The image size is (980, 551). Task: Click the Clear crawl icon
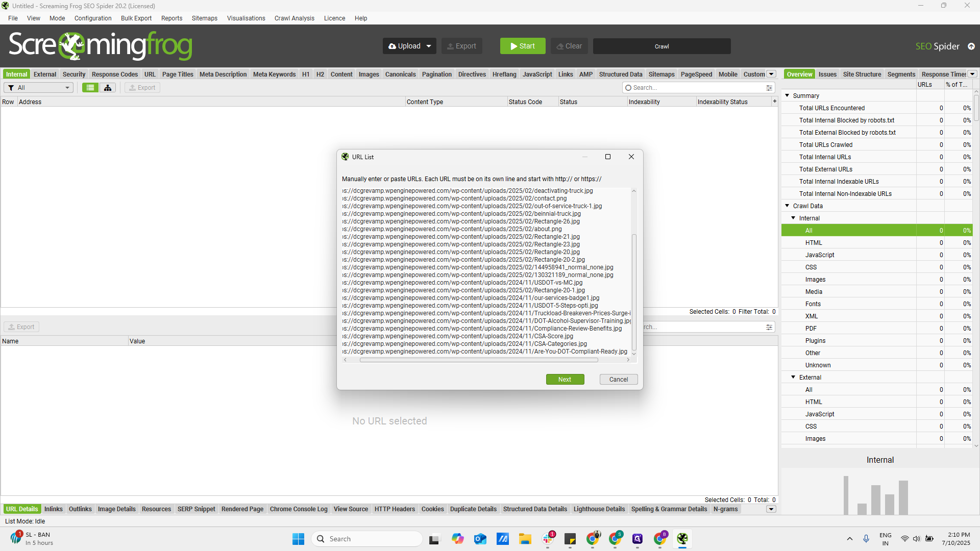[560, 46]
